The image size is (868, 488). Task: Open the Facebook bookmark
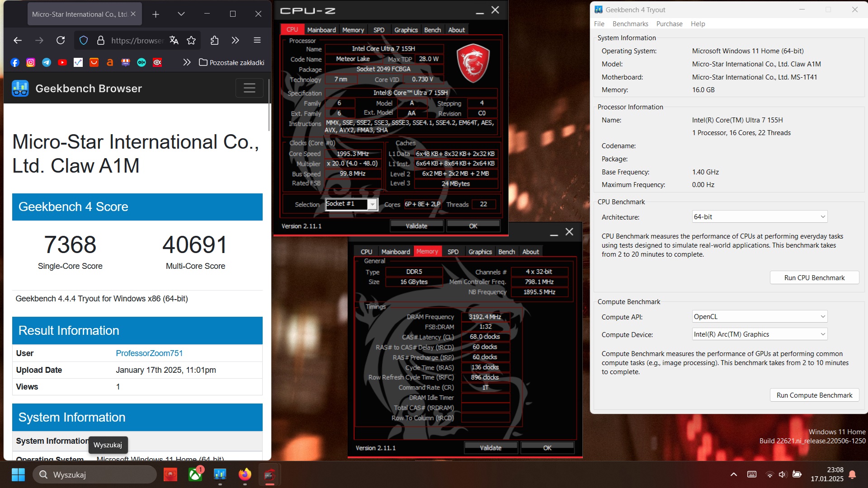click(15, 62)
